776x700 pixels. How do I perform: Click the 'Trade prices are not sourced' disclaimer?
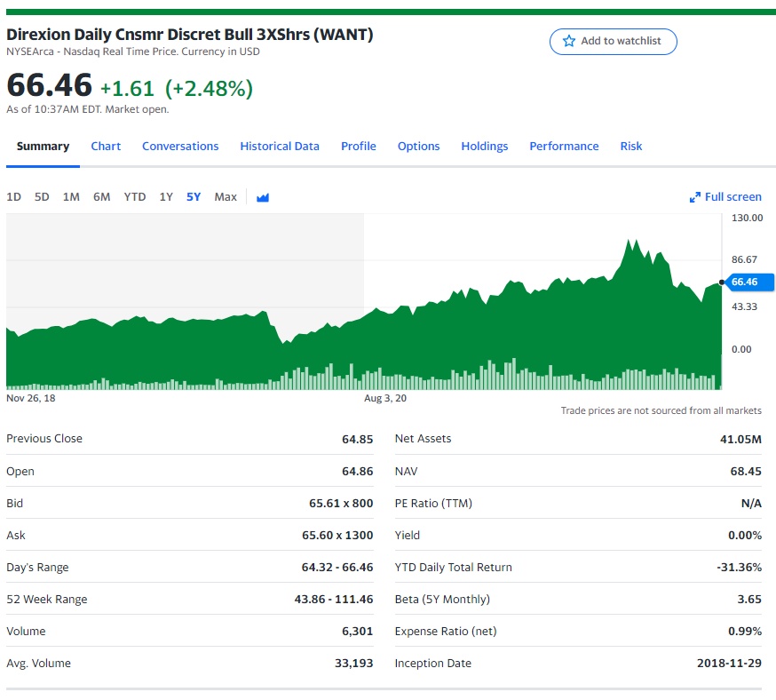(x=661, y=411)
